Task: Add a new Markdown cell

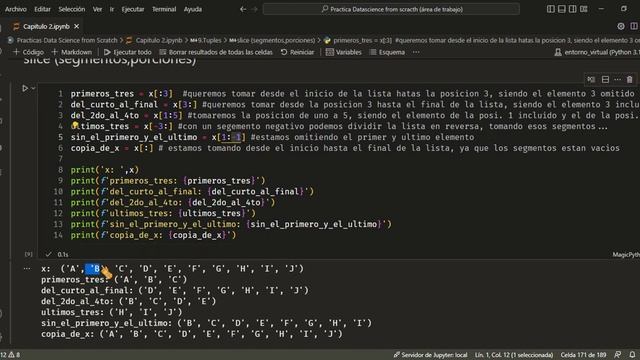Action: point(72,52)
